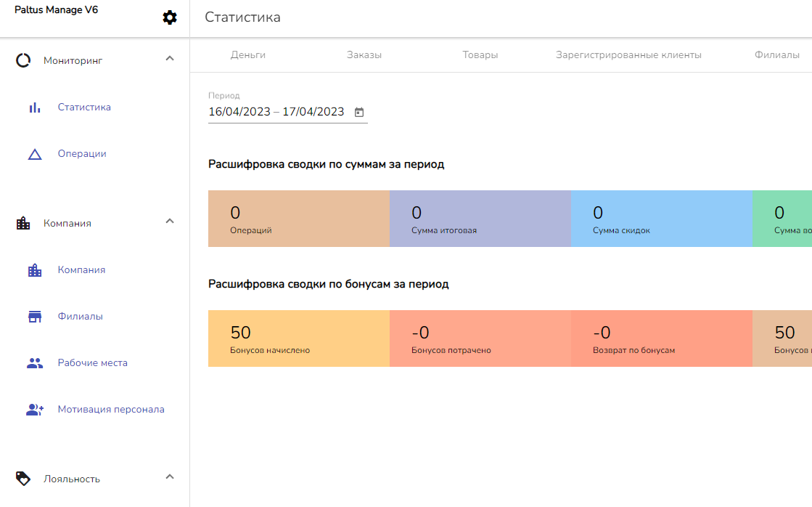Click the Статистика page heading

[x=242, y=17]
